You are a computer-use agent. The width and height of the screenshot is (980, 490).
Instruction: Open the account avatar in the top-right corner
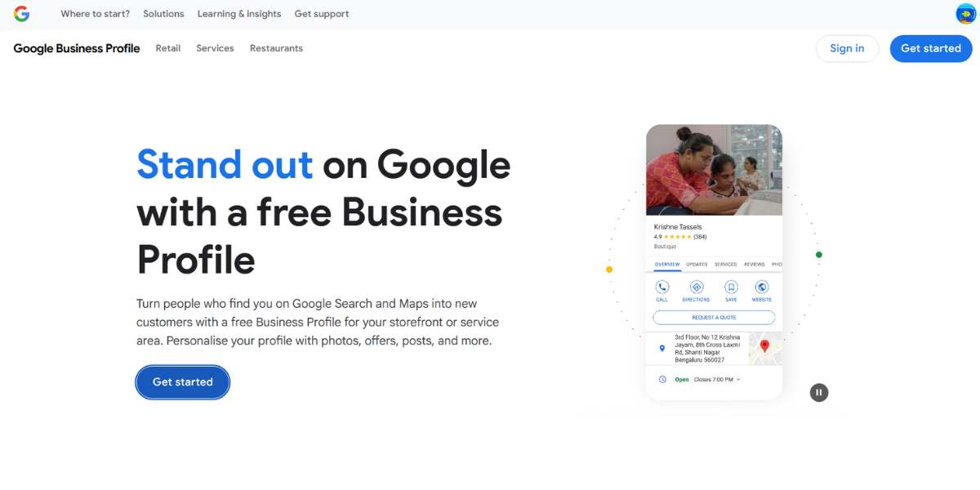tap(964, 13)
